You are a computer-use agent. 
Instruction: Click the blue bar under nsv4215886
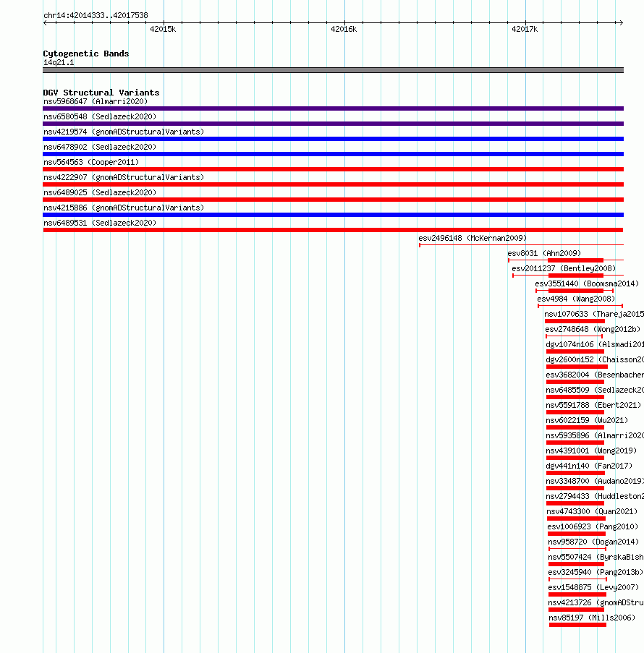333,215
